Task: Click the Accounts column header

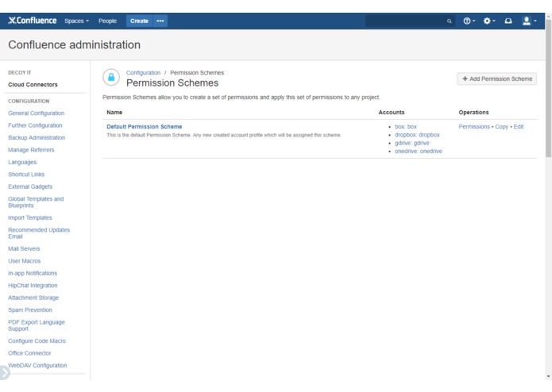Action: click(x=391, y=112)
